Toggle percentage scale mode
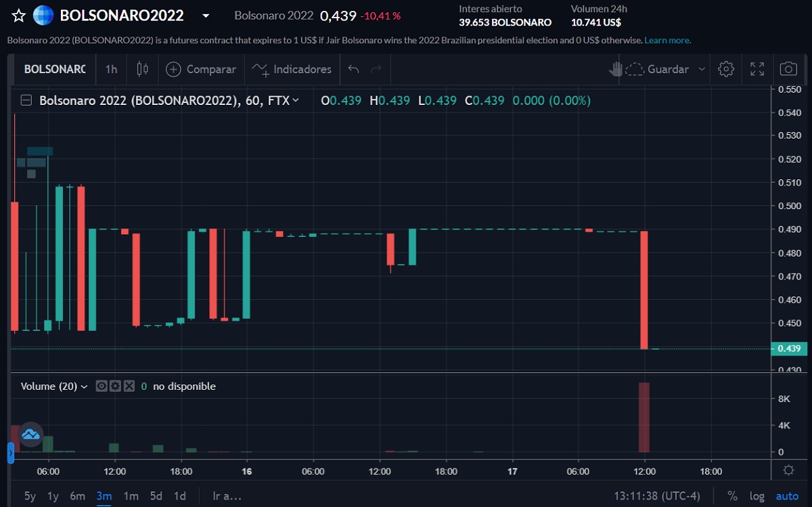The image size is (812, 507). pyautogui.click(x=732, y=495)
